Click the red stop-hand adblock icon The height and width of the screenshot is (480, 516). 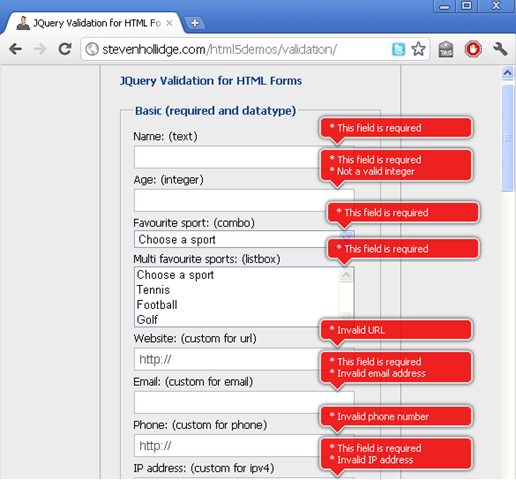tap(473, 49)
